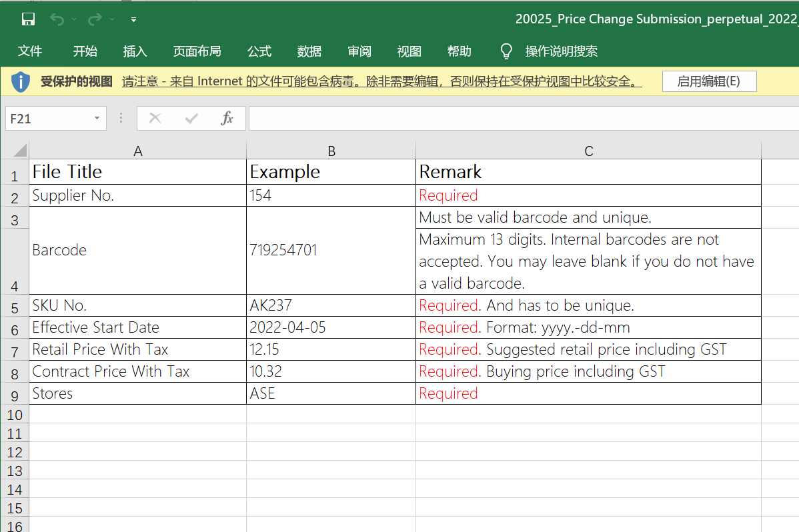This screenshot has height=532, width=799.
Task: Click the Insert Function fx icon
Action: pos(227,118)
